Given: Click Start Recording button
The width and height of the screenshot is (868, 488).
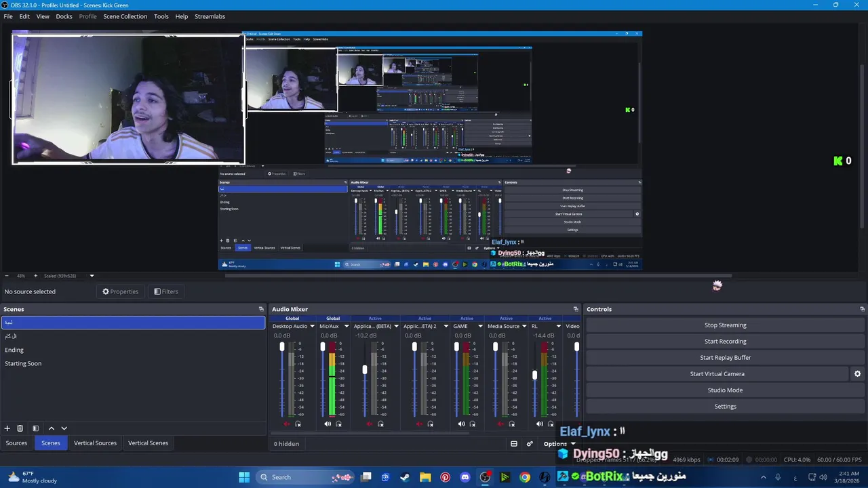Looking at the screenshot, I should point(725,341).
